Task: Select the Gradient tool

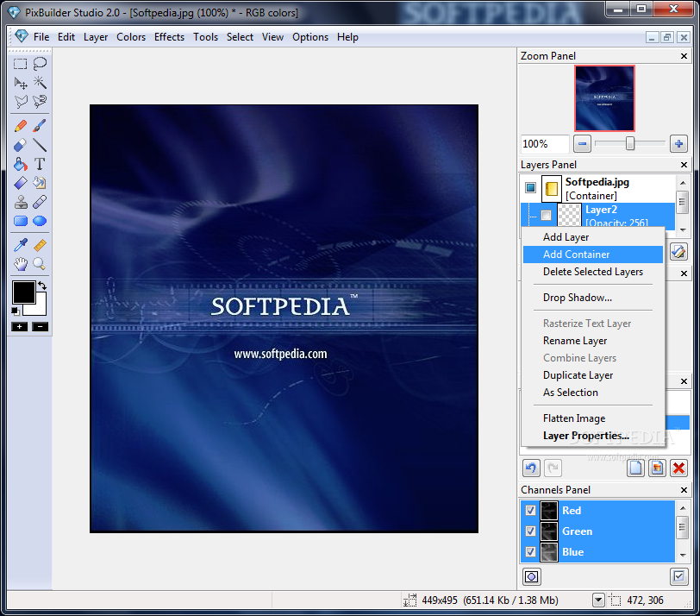Action: pos(20,183)
